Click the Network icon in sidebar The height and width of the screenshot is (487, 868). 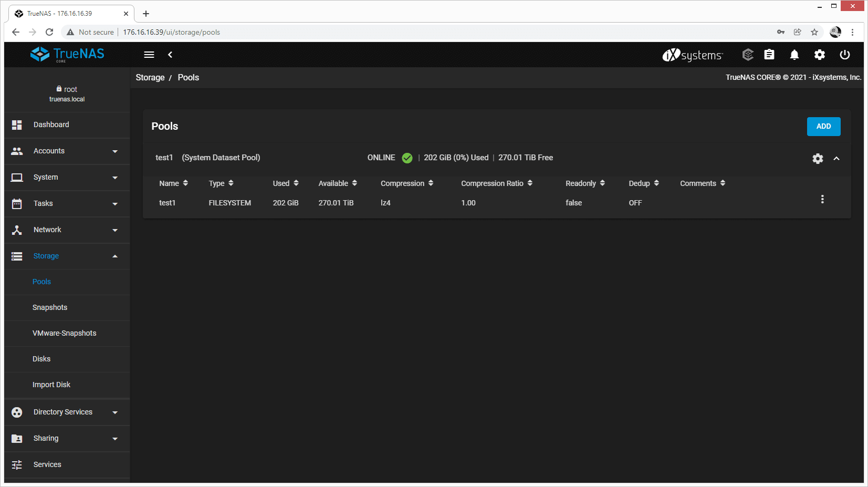pyautogui.click(x=17, y=230)
